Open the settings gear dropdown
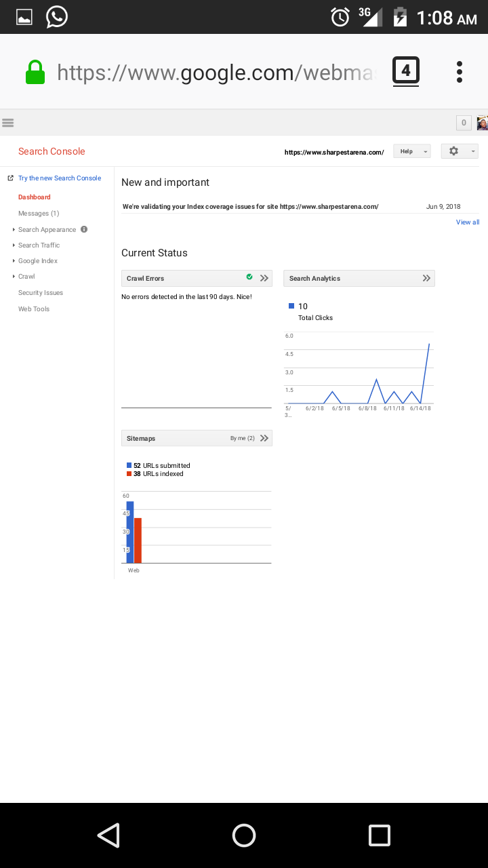 point(459,151)
